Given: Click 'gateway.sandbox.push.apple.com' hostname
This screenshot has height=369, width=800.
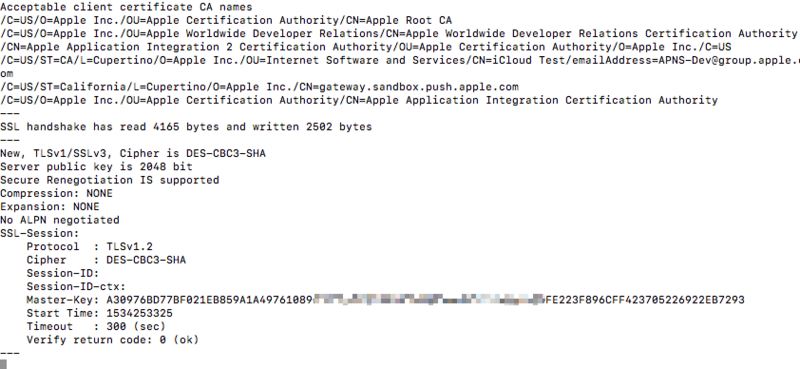Looking at the screenshot, I should [x=419, y=87].
